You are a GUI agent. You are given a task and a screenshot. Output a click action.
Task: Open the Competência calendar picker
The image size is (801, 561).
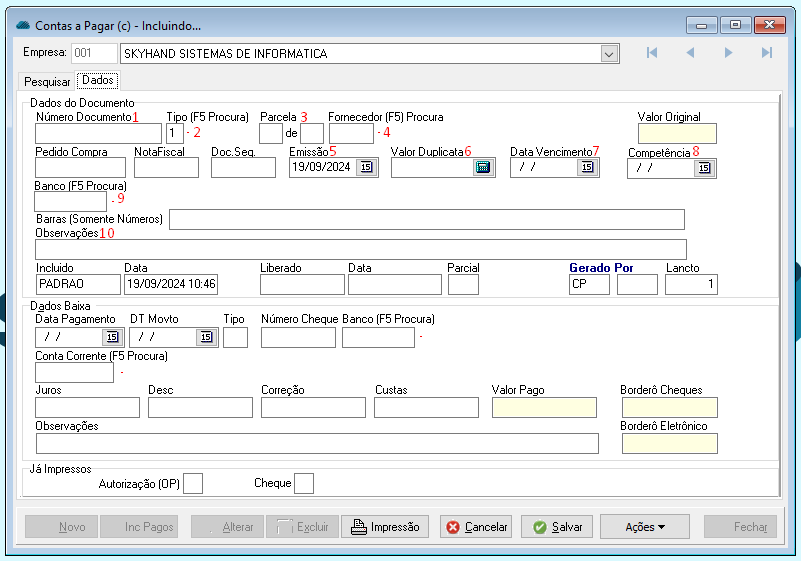click(703, 168)
